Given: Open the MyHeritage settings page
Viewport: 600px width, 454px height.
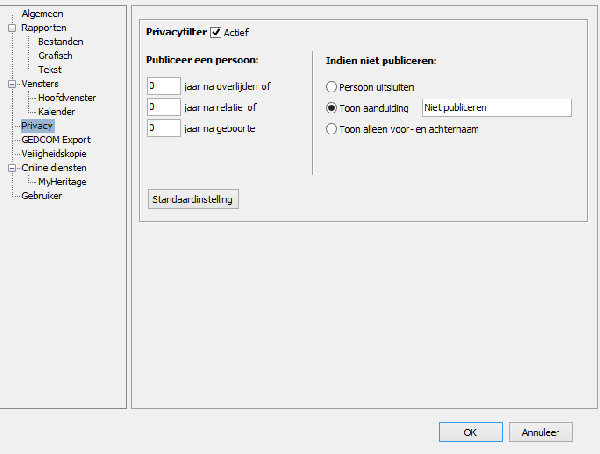Looking at the screenshot, I should click(63, 182).
